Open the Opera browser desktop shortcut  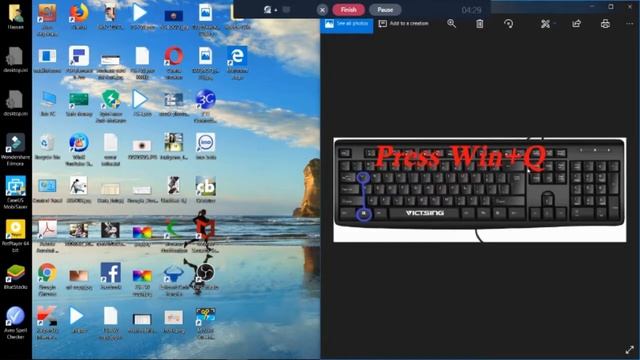[174, 63]
